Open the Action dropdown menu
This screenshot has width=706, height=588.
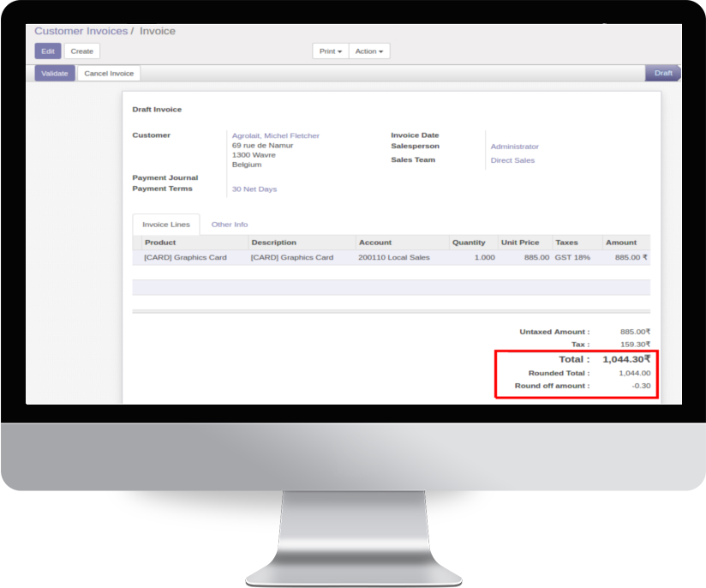point(369,51)
